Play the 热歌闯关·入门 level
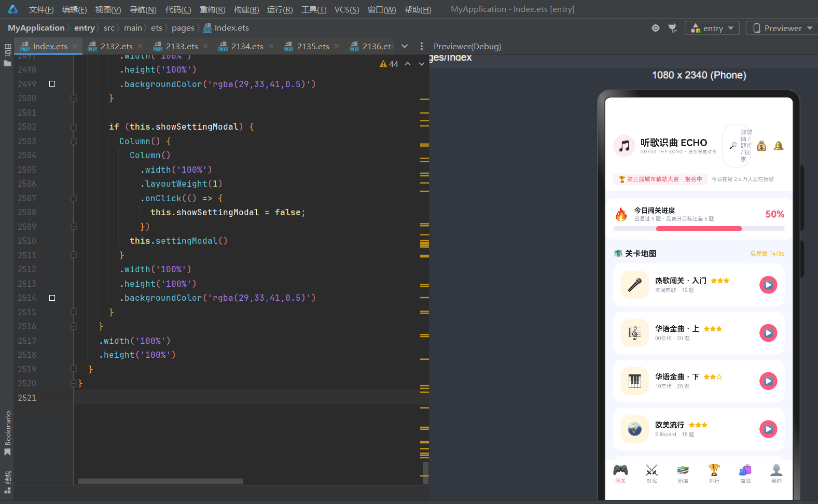The image size is (818, 504). coord(768,285)
